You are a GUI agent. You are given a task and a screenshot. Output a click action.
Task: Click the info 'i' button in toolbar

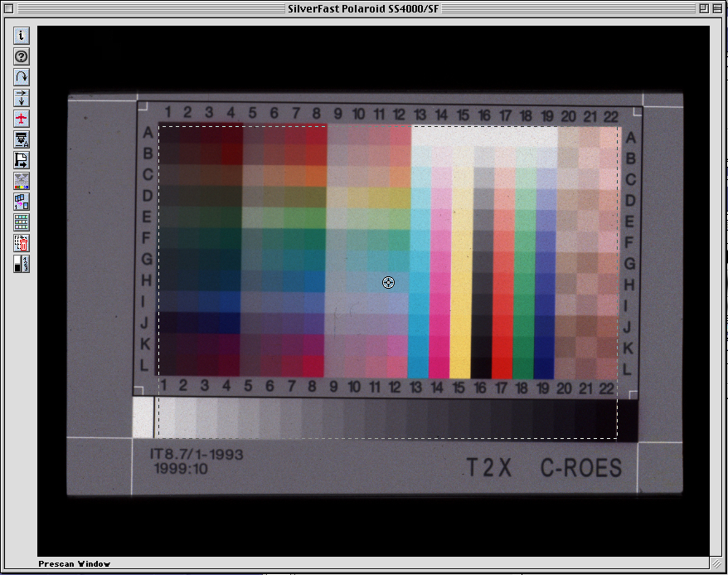click(x=22, y=36)
